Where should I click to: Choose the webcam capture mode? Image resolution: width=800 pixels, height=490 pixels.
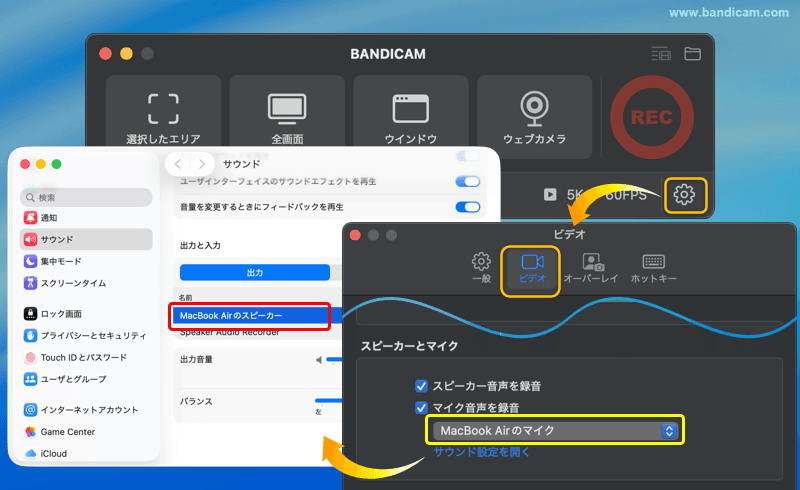tap(534, 117)
